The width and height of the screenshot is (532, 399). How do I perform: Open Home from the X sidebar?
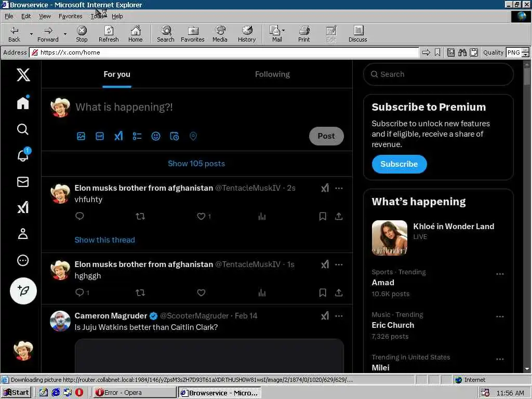click(x=23, y=102)
